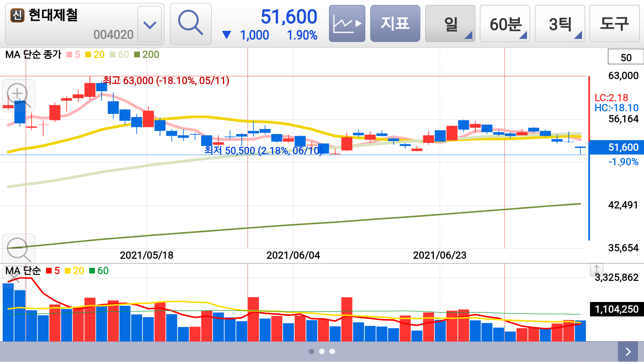Zoom in with the plus magnifier

point(18,95)
